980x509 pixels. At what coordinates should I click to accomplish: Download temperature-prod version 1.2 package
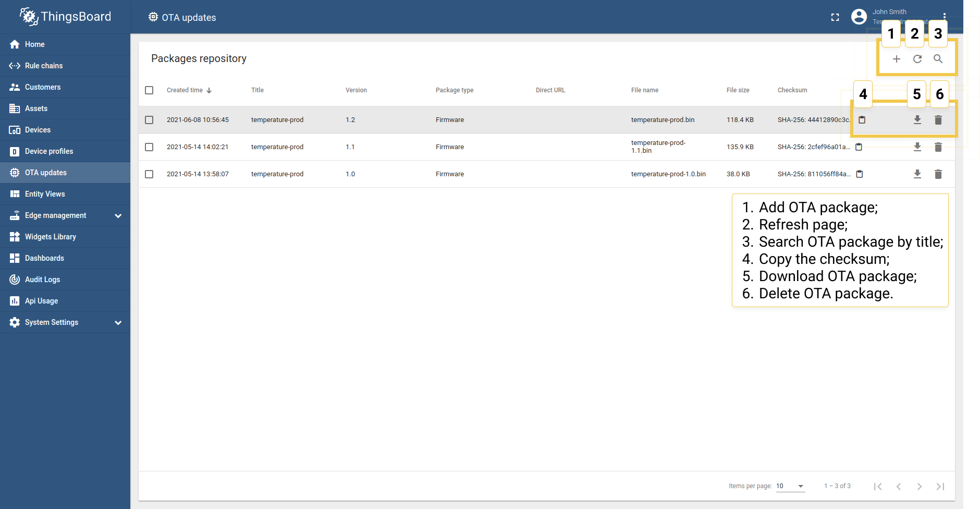tap(917, 120)
